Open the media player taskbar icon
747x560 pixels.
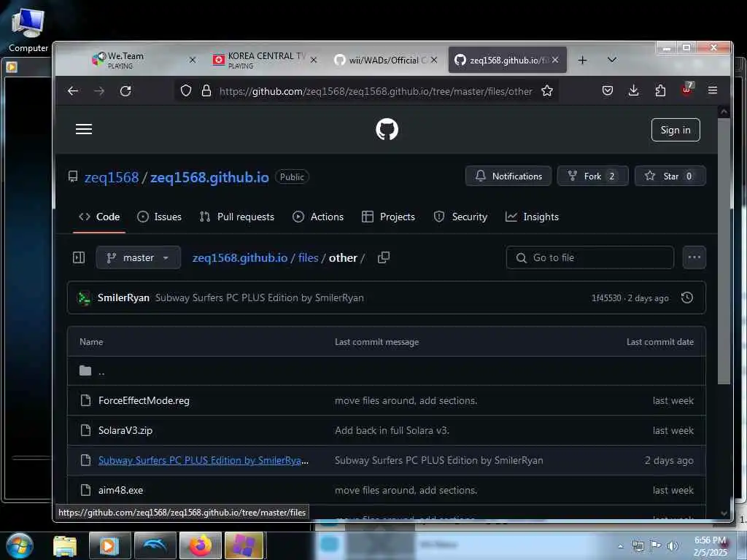coord(109,545)
